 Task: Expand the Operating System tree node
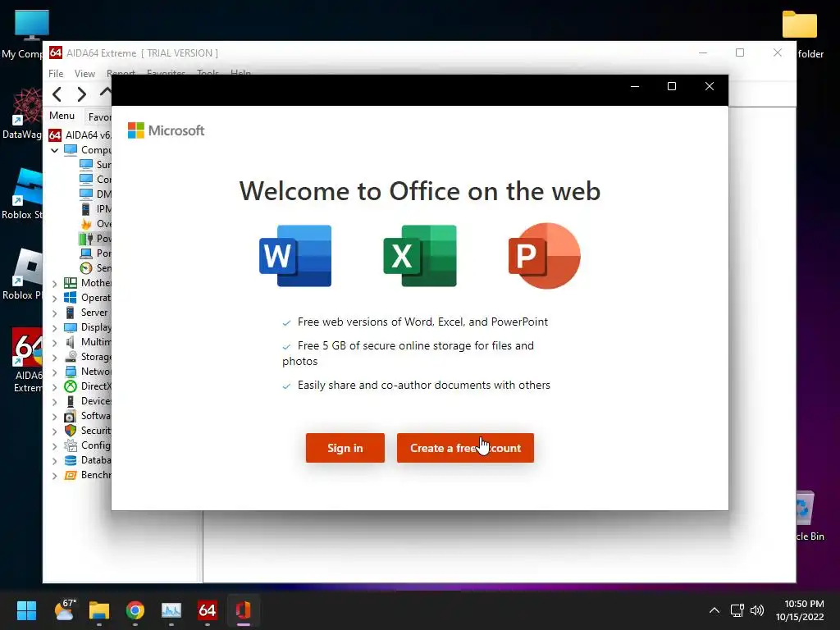coord(55,299)
